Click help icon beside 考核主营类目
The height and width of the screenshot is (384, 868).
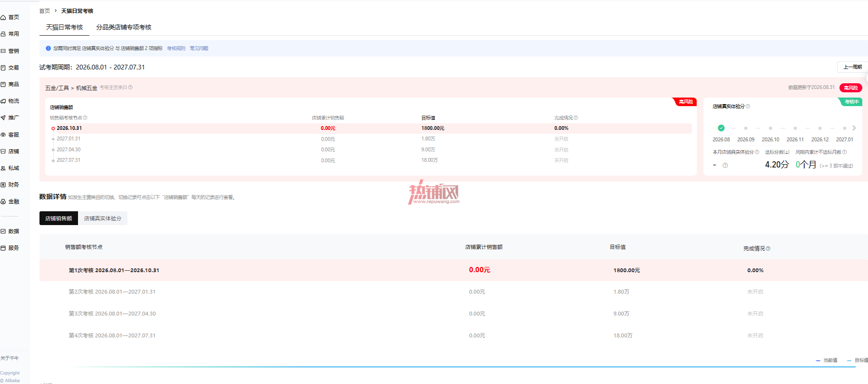[x=130, y=88]
